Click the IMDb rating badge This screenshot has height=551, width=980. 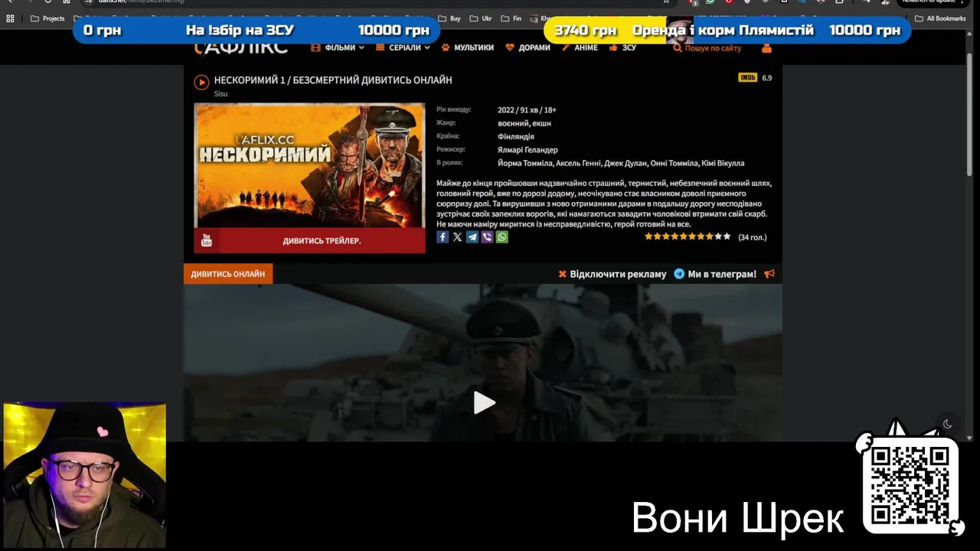[747, 77]
